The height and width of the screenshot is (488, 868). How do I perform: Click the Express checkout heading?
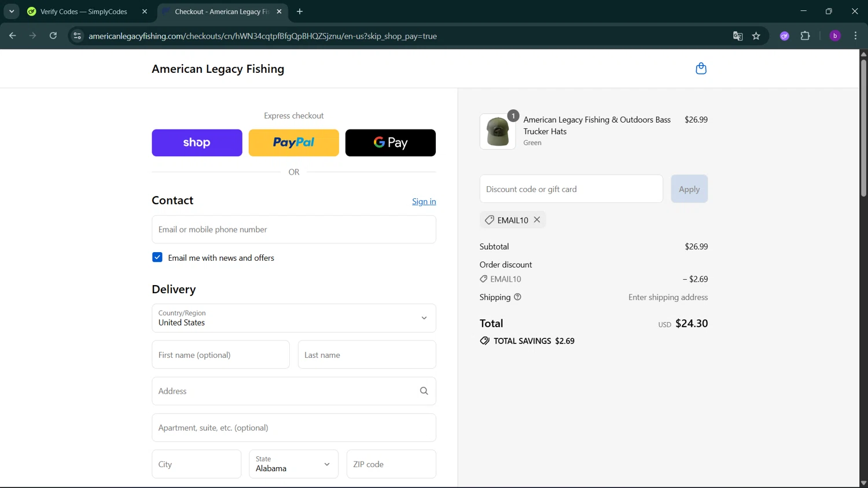[294, 116]
